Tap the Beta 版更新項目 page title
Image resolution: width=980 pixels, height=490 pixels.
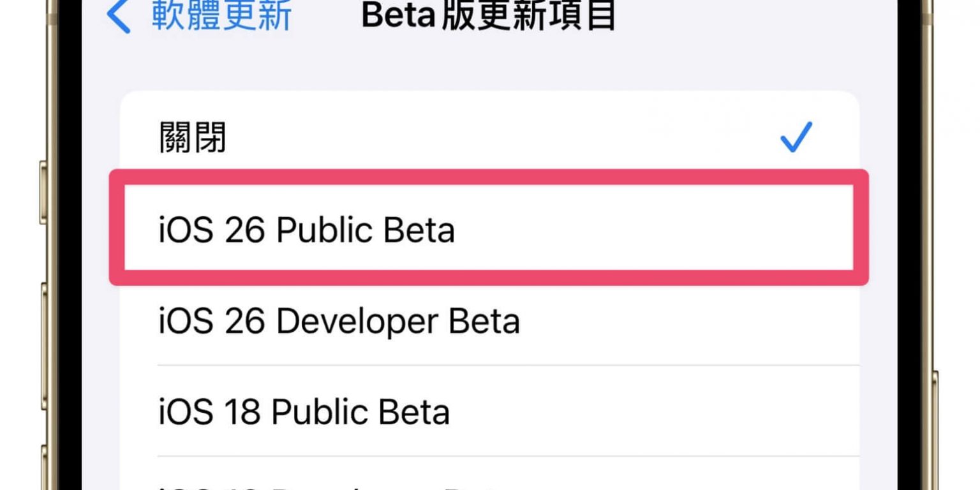(488, 15)
